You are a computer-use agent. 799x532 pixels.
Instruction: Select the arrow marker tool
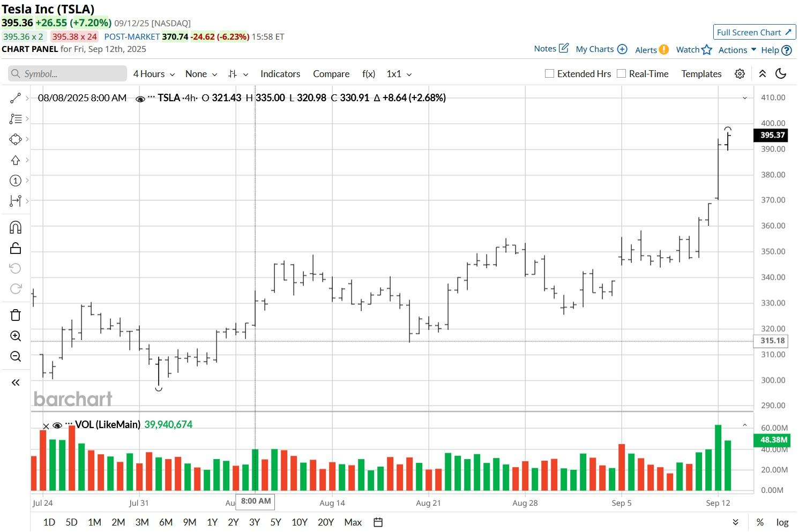[15, 160]
